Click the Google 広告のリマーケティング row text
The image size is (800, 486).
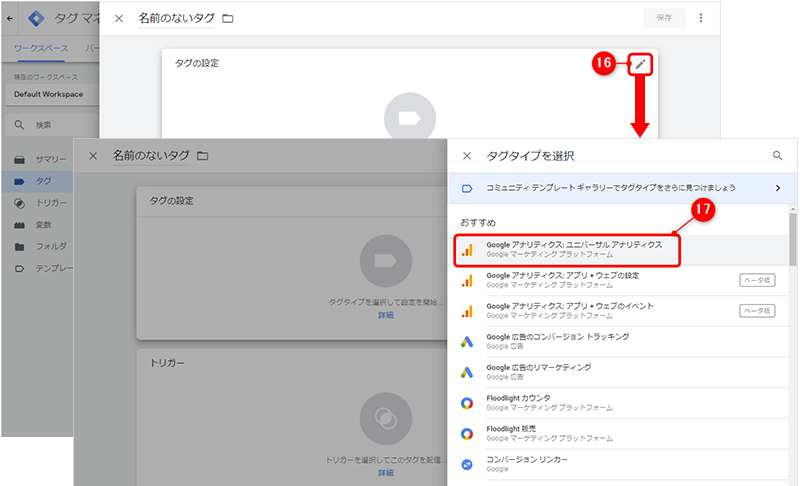coord(539,368)
